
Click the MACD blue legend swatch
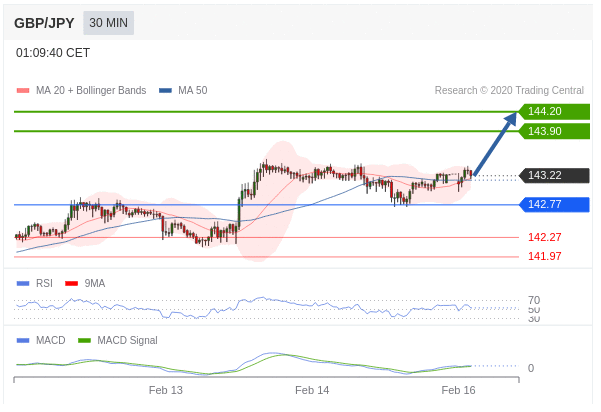point(23,340)
